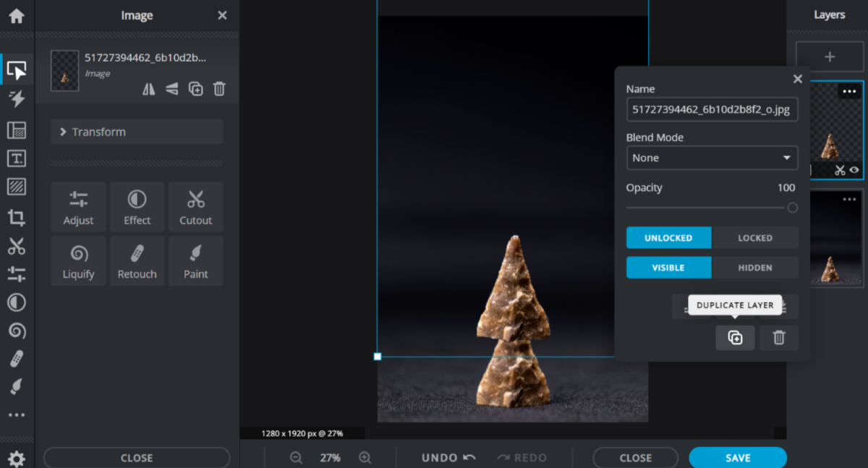
Task: Set layer to Locked
Action: coord(754,238)
